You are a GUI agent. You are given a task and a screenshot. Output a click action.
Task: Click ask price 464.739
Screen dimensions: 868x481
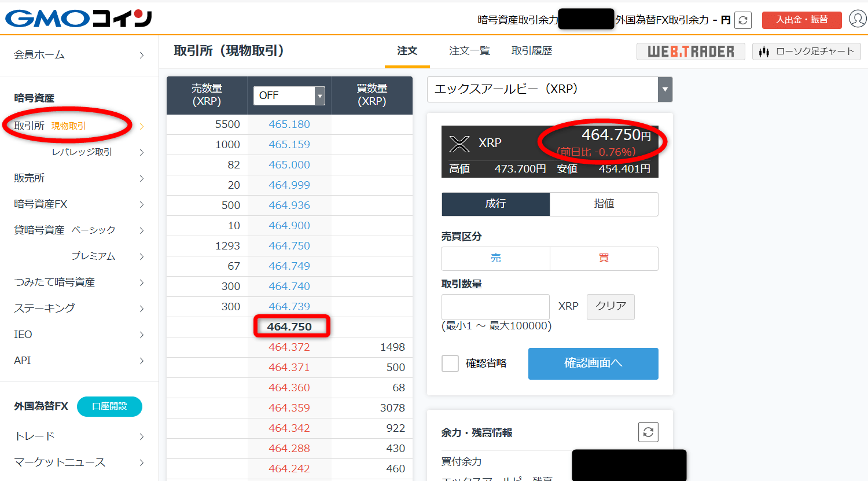[x=289, y=307]
